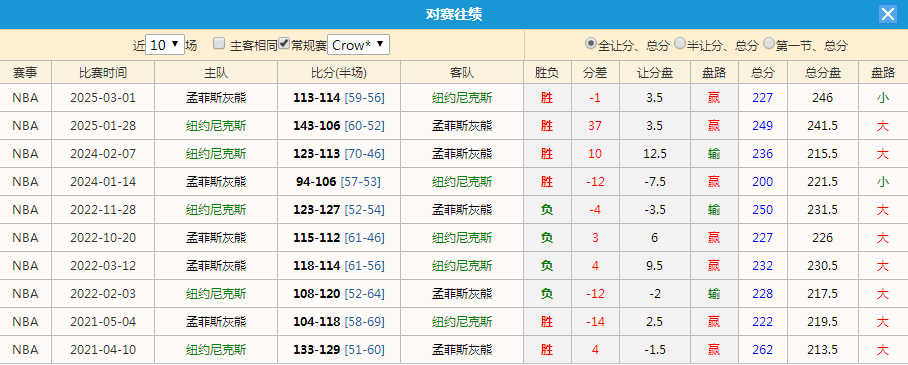The width and height of the screenshot is (908, 365).
Task: Click score 94-106 of 2024-01-14 match
Action: (316, 182)
